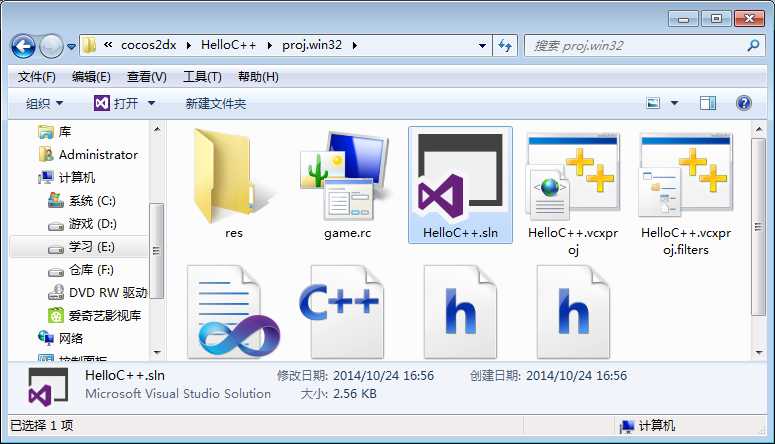Screen dimensions: 775x444
Task: Select the first h header file icon
Action: pyautogui.click(x=460, y=311)
